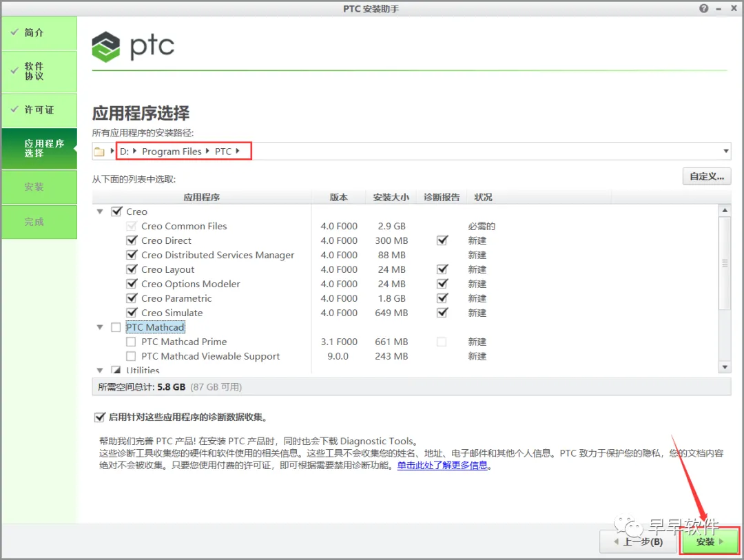Click the 版本 column header

pyautogui.click(x=339, y=198)
